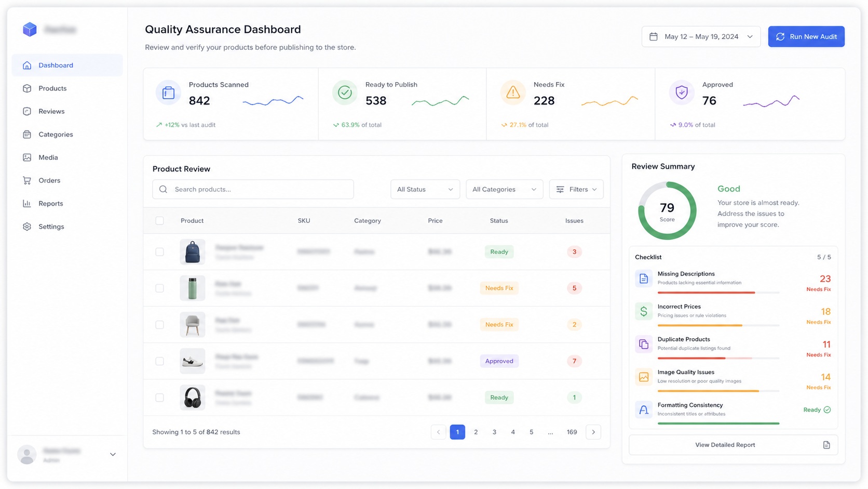Open the All Status dropdown
868x489 pixels.
coord(425,189)
